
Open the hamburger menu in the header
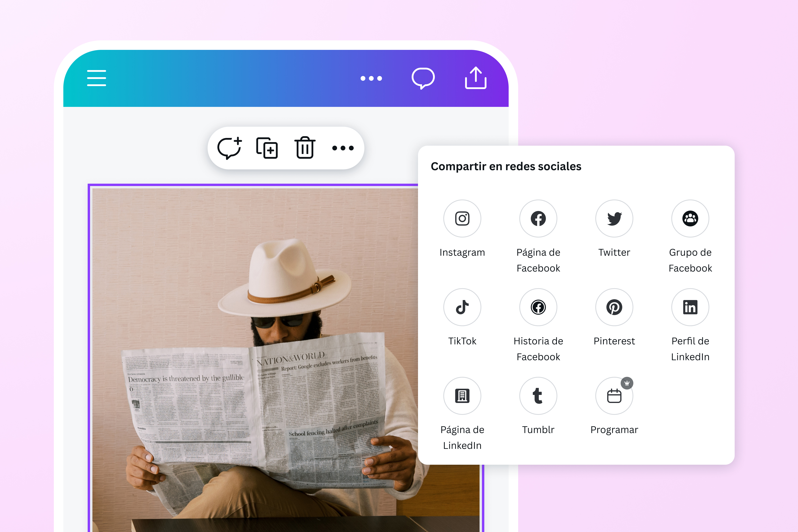(x=96, y=78)
